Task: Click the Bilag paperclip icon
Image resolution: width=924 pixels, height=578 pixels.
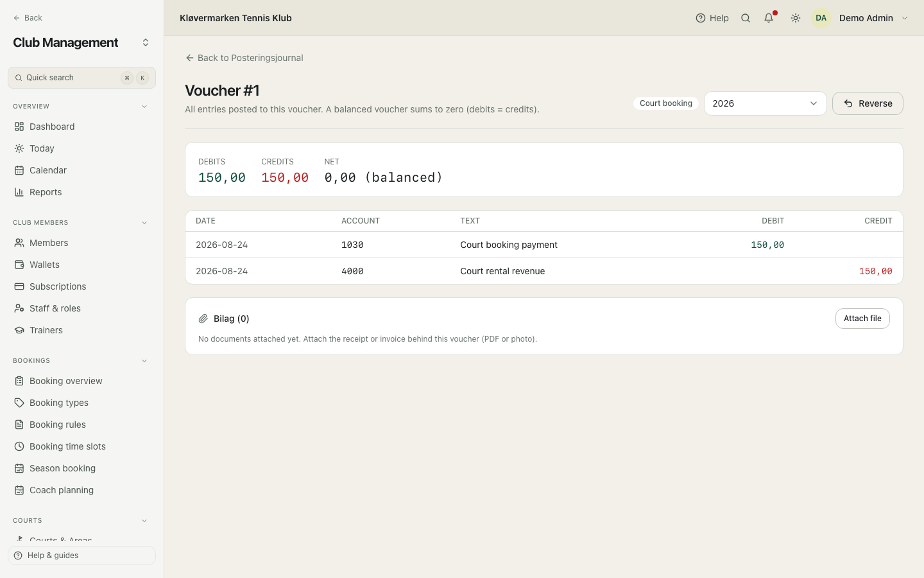Action: (203, 319)
